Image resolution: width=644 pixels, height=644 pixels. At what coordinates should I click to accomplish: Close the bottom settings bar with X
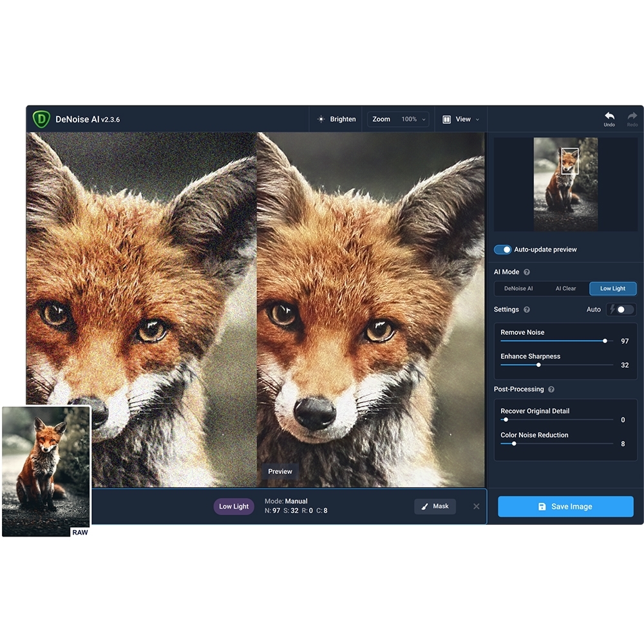[x=477, y=506]
